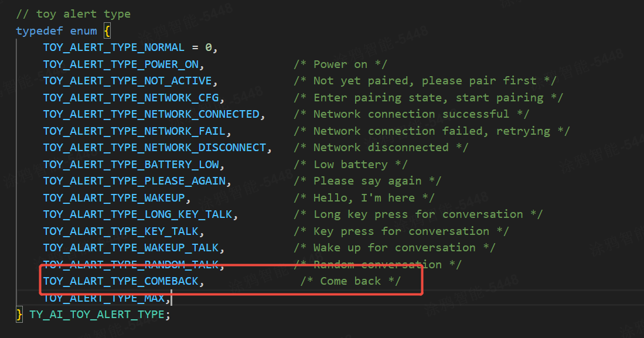The height and width of the screenshot is (338, 644).
Task: Click the 'toy alert type' comment line
Action: (73, 13)
